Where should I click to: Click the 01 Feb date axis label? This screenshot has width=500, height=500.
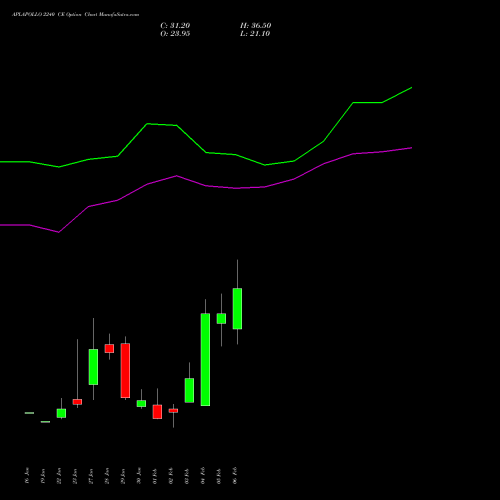(155, 476)
